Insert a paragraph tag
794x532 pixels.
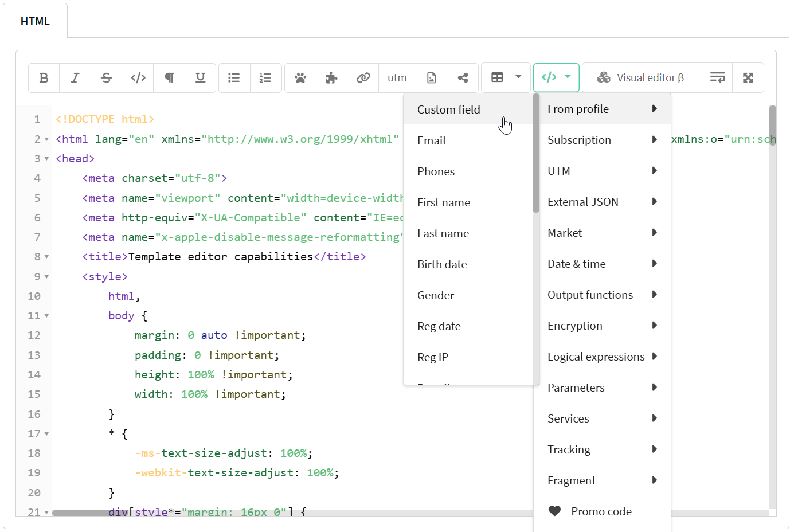[169, 78]
